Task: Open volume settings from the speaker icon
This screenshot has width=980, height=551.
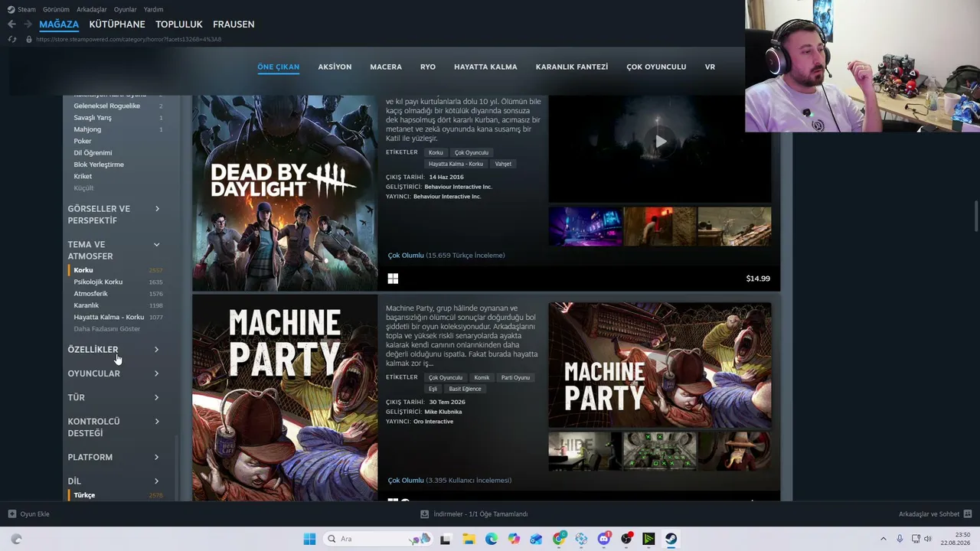Action: (929, 539)
